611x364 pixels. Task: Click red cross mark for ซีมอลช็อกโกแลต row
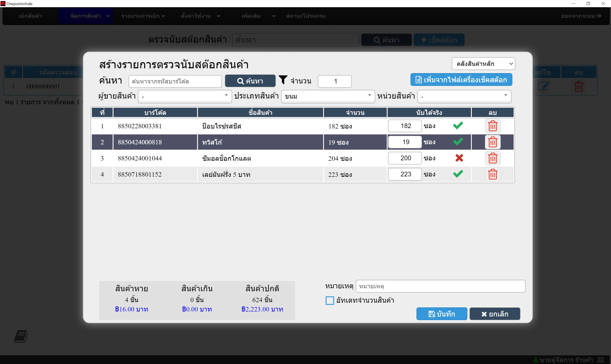click(459, 158)
